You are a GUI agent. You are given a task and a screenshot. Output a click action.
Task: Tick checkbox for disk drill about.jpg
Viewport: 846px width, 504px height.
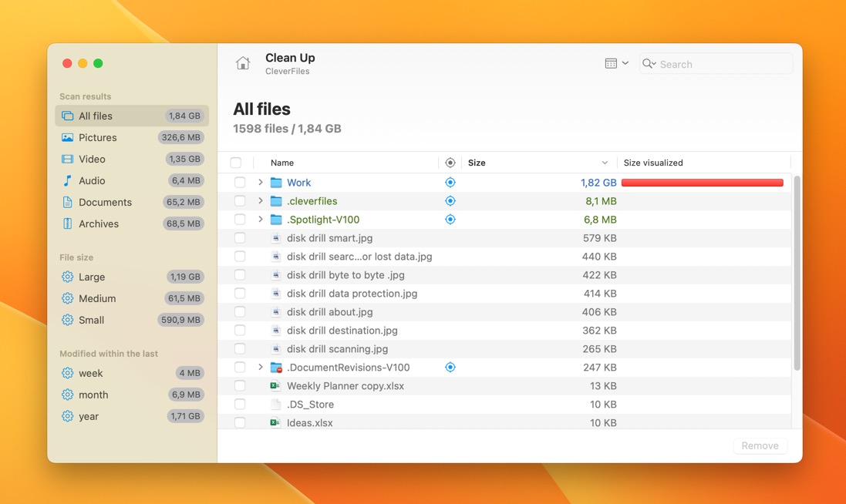(x=240, y=311)
